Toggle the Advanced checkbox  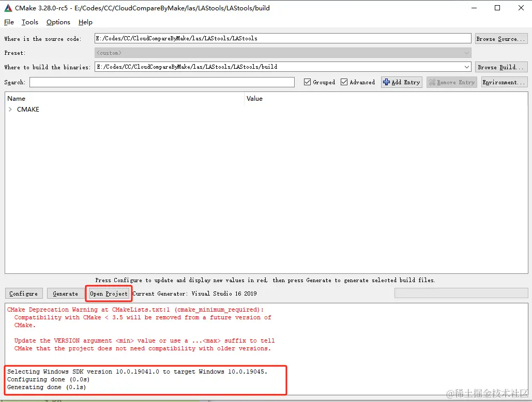(x=344, y=82)
